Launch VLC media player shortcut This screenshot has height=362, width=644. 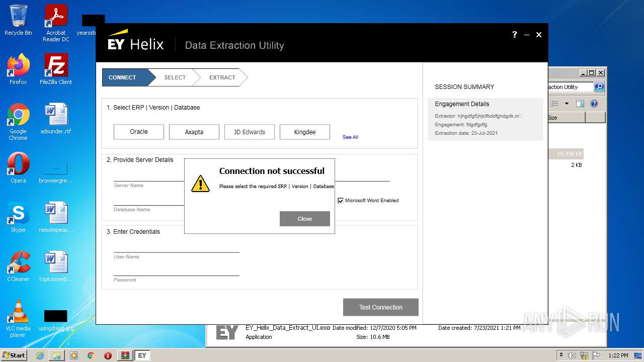click(18, 319)
